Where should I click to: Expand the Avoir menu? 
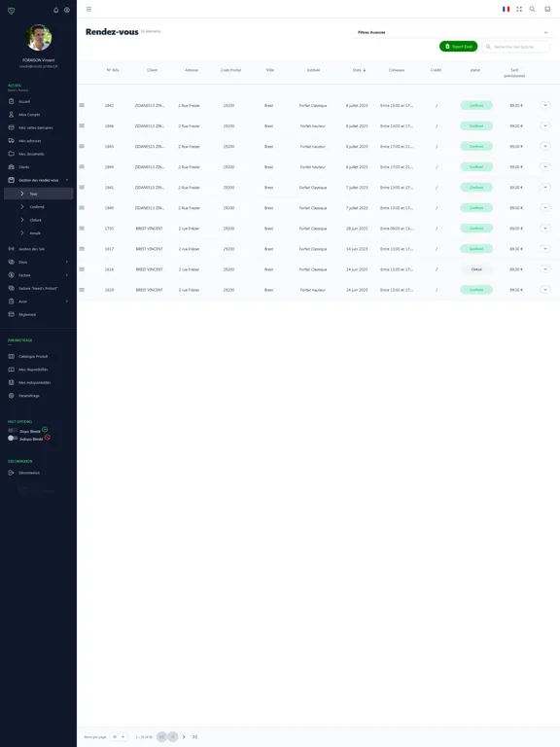[x=38, y=302]
